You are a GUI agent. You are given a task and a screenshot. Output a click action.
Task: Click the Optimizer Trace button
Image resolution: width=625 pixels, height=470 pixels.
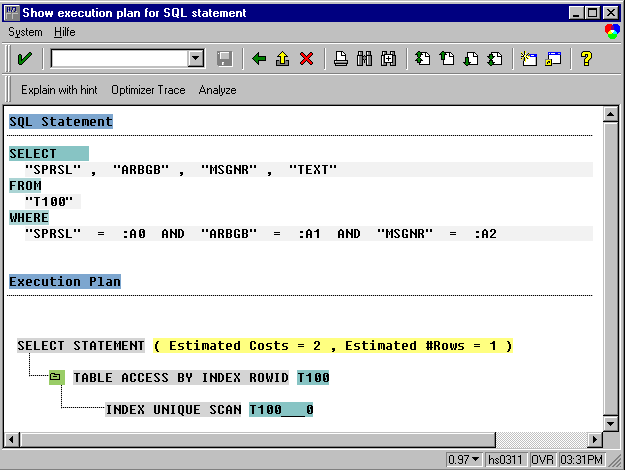click(x=148, y=90)
